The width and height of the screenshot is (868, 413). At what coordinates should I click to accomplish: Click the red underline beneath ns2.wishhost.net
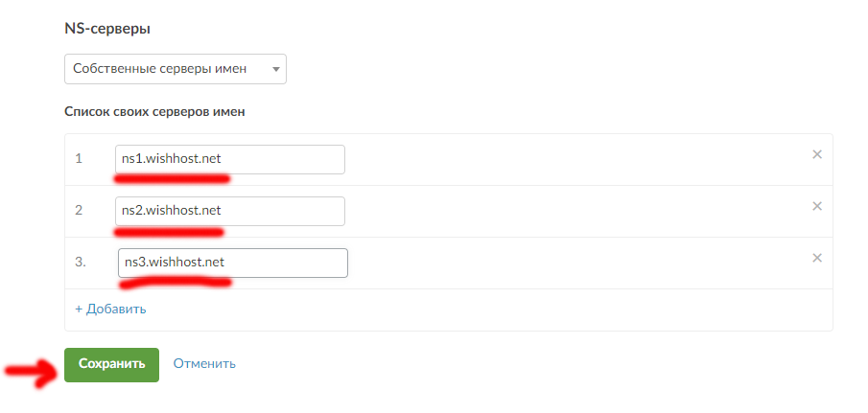pos(169,232)
